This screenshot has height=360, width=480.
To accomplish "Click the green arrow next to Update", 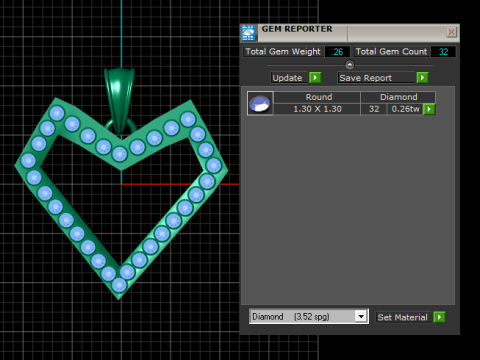I will click(x=315, y=78).
